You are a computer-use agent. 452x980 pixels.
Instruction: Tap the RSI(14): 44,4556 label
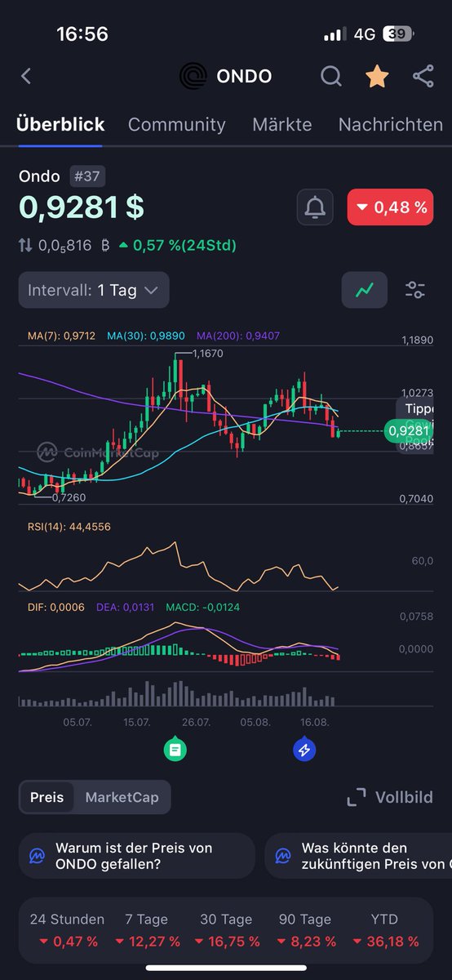coord(69,527)
